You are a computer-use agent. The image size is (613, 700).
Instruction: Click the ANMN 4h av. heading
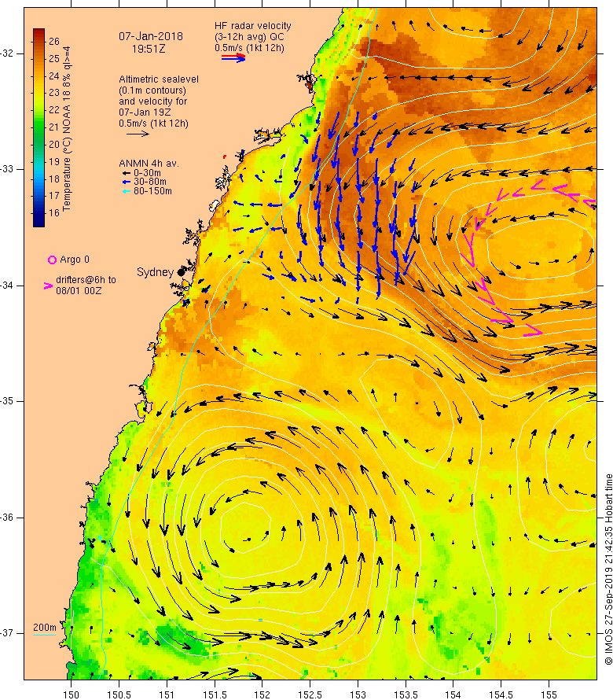149,164
